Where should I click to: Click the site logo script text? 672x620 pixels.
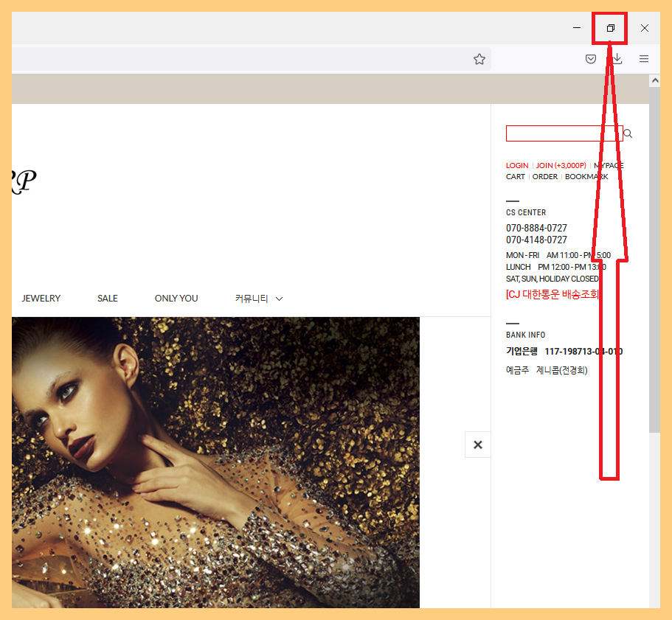click(x=24, y=181)
